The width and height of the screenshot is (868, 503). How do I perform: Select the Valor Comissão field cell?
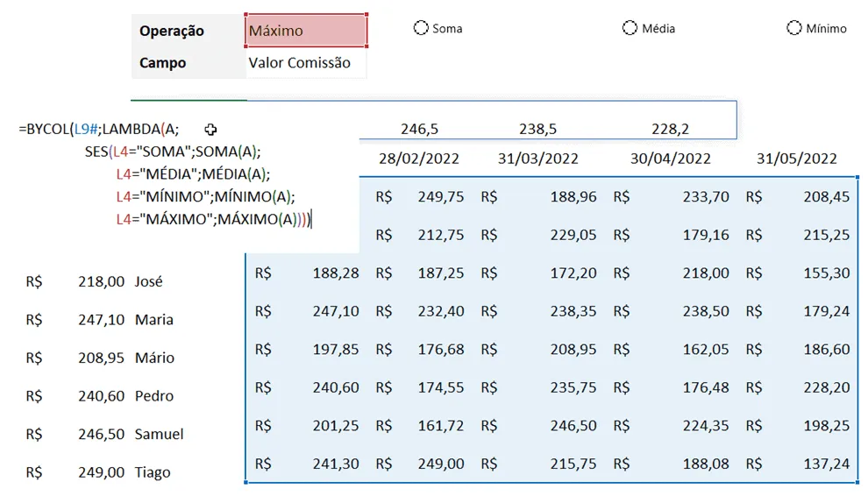(306, 62)
